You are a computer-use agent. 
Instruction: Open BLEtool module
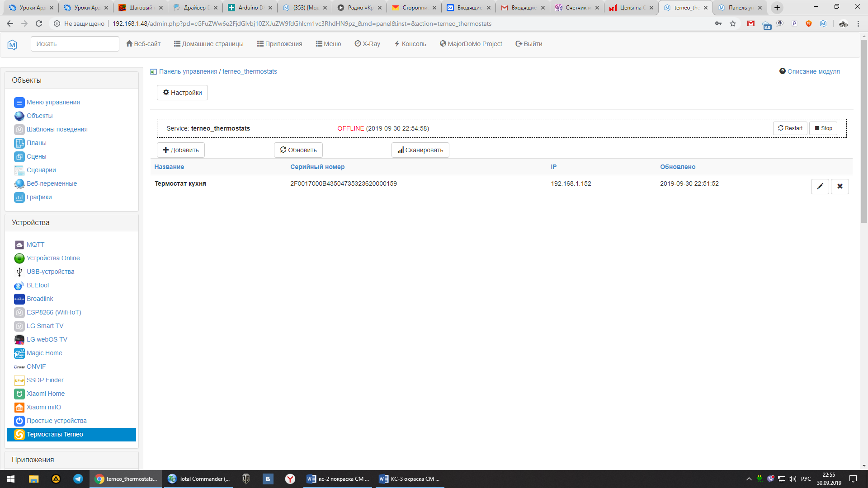(x=38, y=285)
